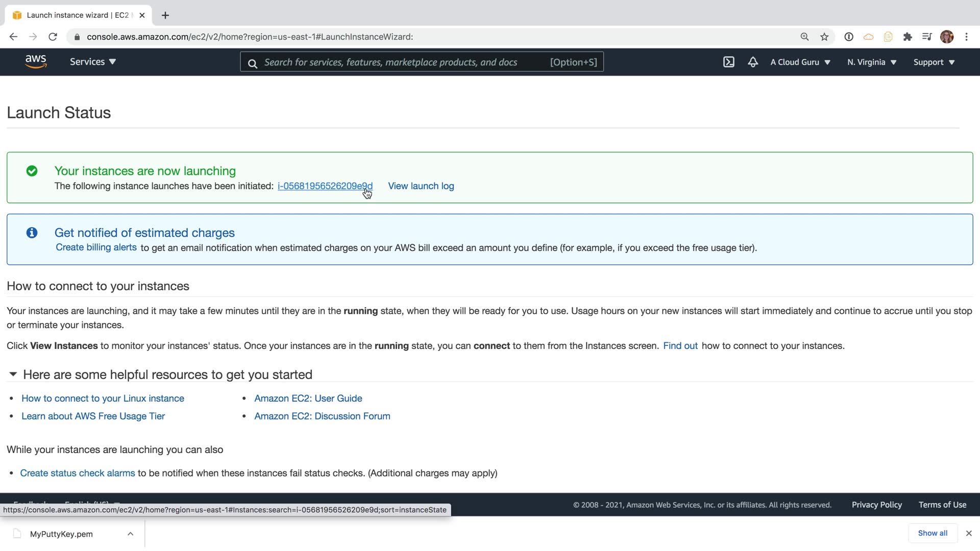Click View launch log link
The width and height of the screenshot is (980, 551).
pyautogui.click(x=421, y=186)
